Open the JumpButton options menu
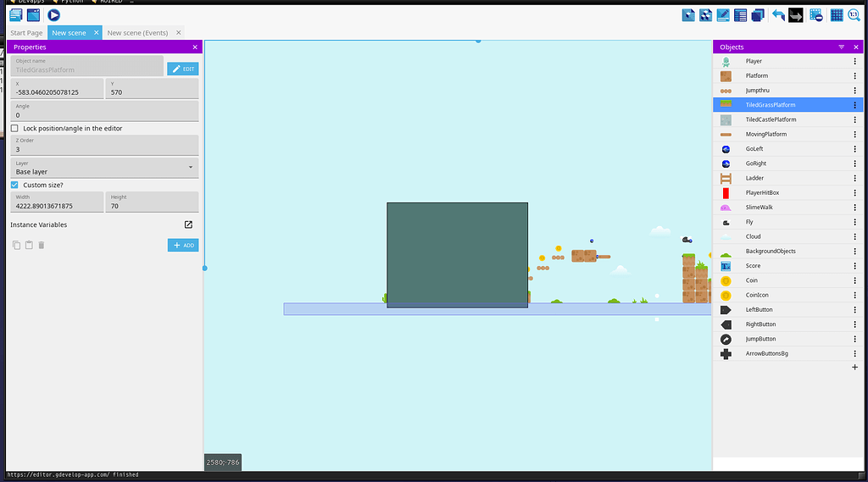This screenshot has width=868, height=482. [854, 339]
